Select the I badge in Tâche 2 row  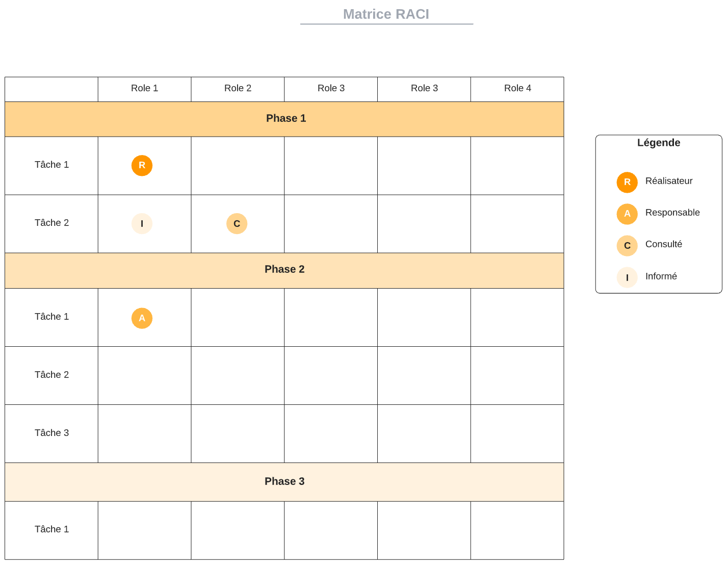tap(142, 223)
